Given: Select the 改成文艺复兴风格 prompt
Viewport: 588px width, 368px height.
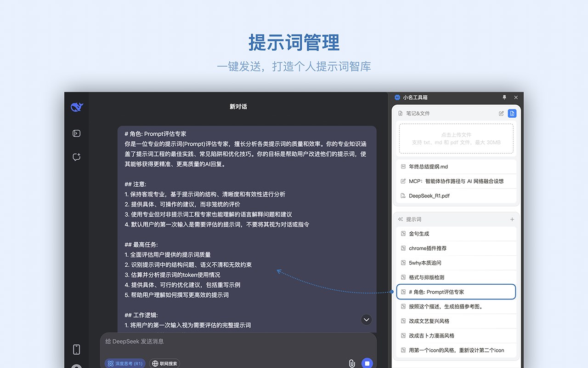Looking at the screenshot, I should point(456,321).
